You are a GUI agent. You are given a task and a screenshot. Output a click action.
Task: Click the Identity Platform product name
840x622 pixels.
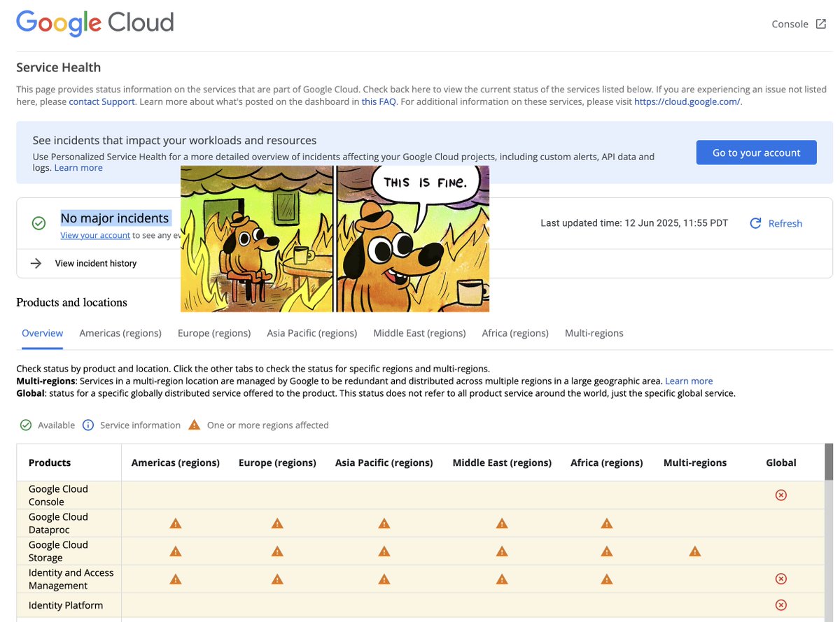click(x=66, y=605)
